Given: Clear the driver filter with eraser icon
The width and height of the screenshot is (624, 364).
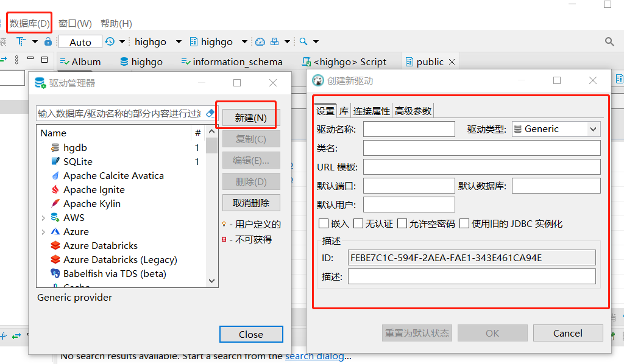Looking at the screenshot, I should [x=210, y=114].
